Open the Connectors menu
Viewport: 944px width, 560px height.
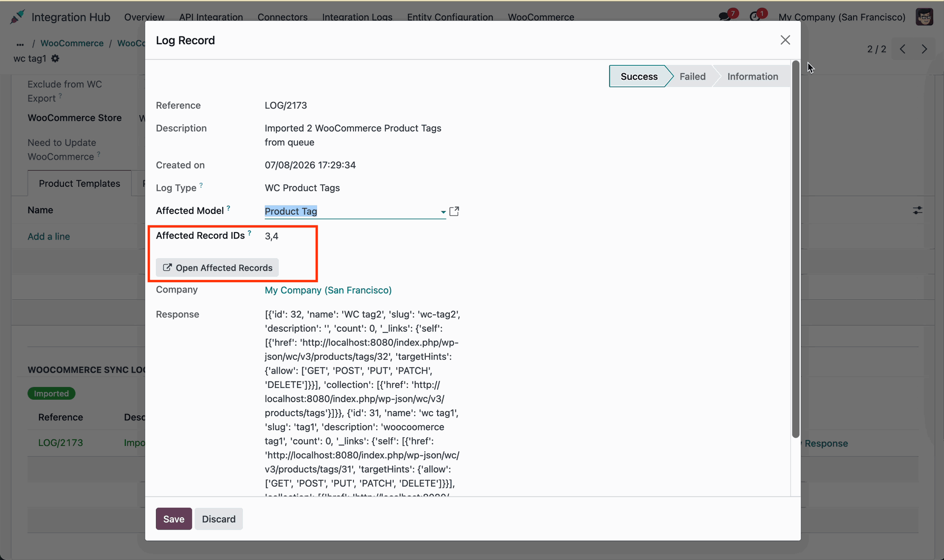(282, 17)
